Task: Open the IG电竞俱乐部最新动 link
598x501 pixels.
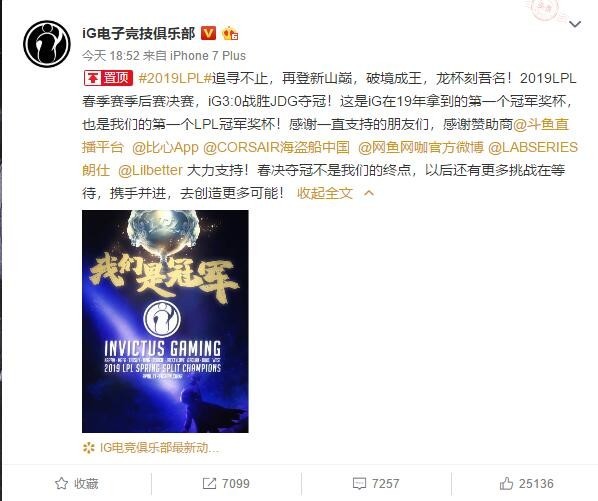Action: (159, 448)
